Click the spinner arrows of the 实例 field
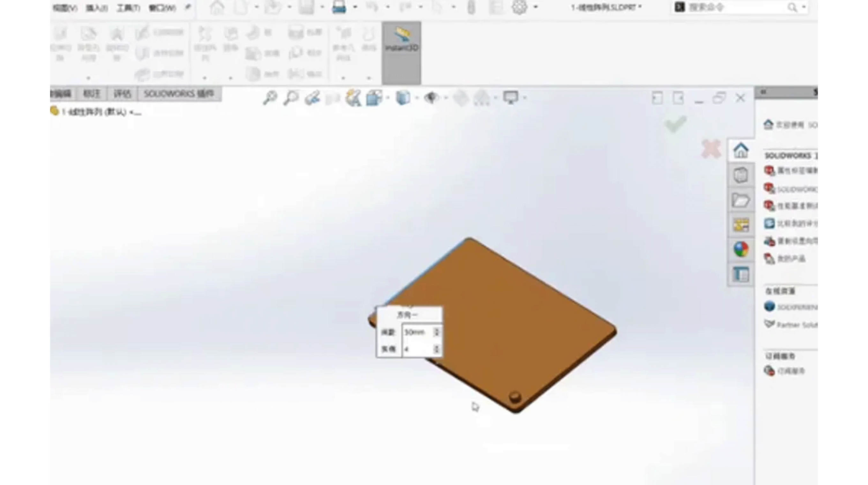Screen dimensions: 868x485 tap(437, 349)
